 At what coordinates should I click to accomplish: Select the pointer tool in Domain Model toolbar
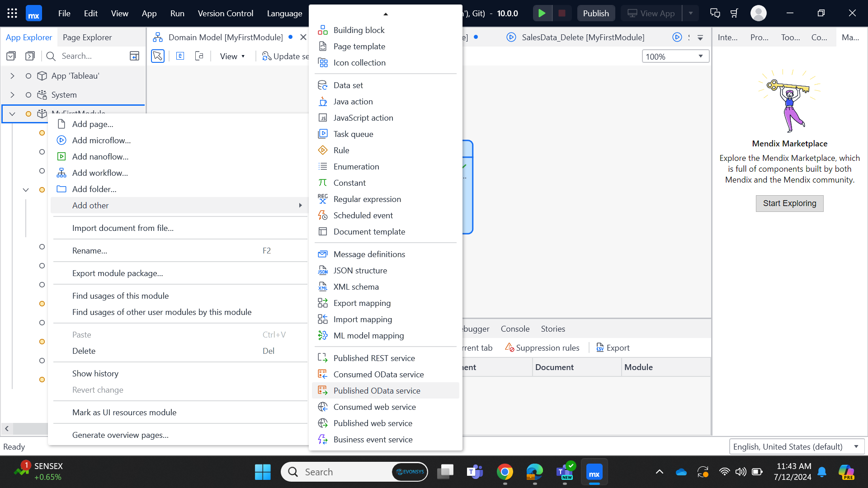[157, 56]
